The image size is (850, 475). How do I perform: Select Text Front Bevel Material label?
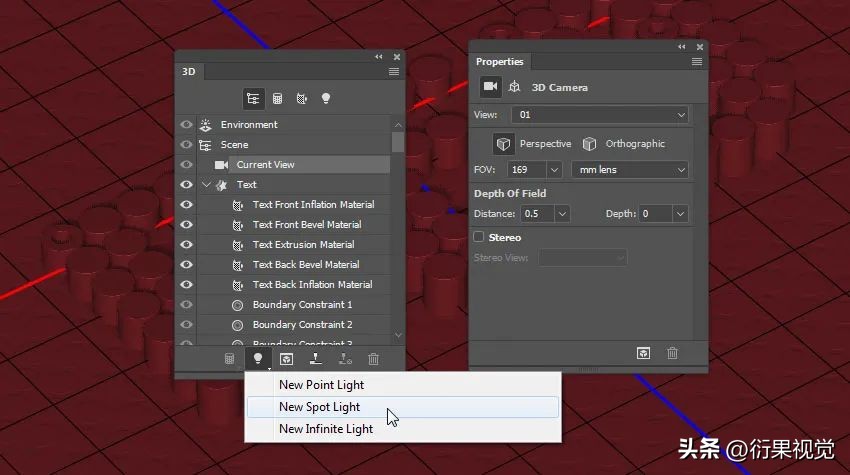click(x=307, y=225)
